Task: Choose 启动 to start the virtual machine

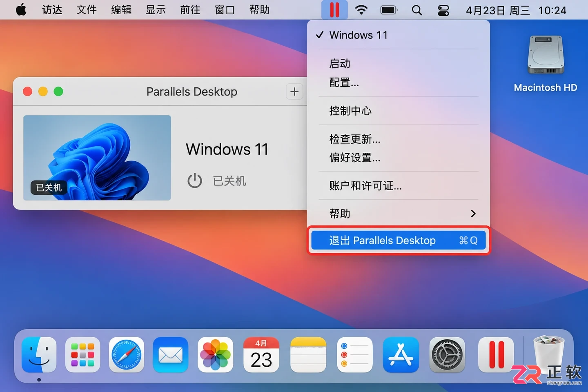Action: 399,64
